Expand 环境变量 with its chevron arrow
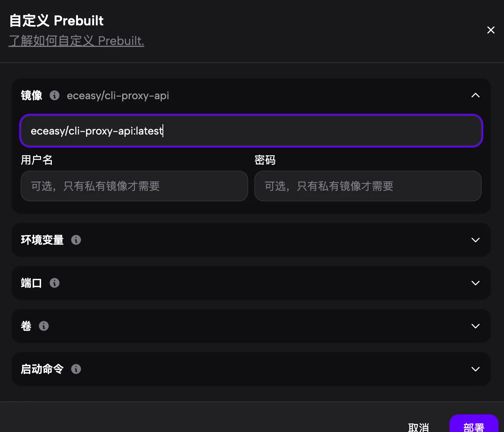Viewport: 504px width, 432px height. [x=475, y=240]
